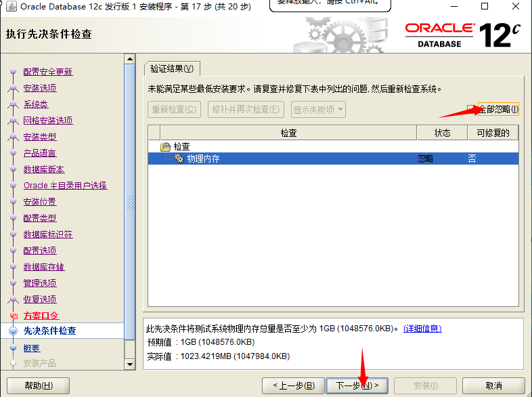Open the 管理选项 step
This screenshot has width=532, height=397.
point(40,283)
